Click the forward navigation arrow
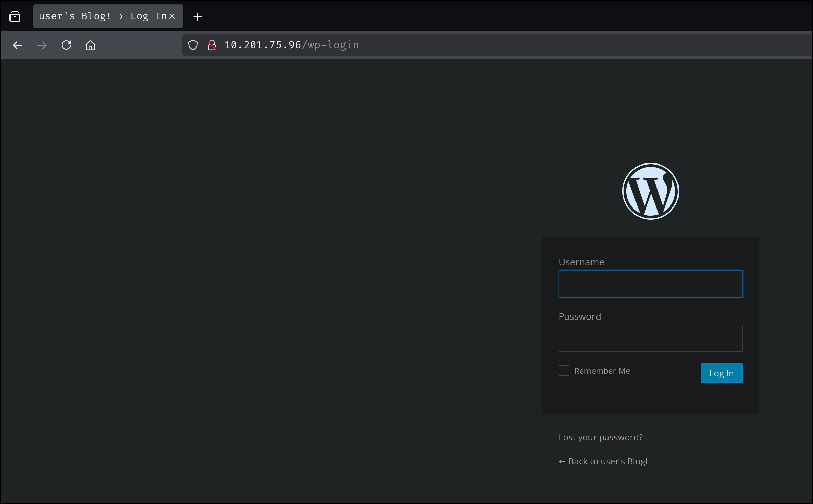813x504 pixels. (x=42, y=45)
